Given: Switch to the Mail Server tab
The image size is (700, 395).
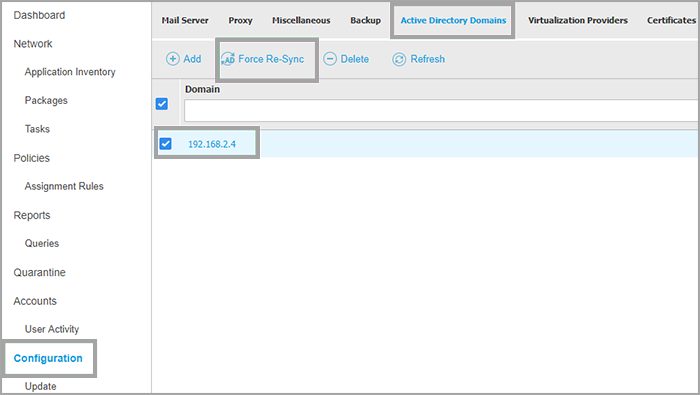Looking at the screenshot, I should coord(185,21).
